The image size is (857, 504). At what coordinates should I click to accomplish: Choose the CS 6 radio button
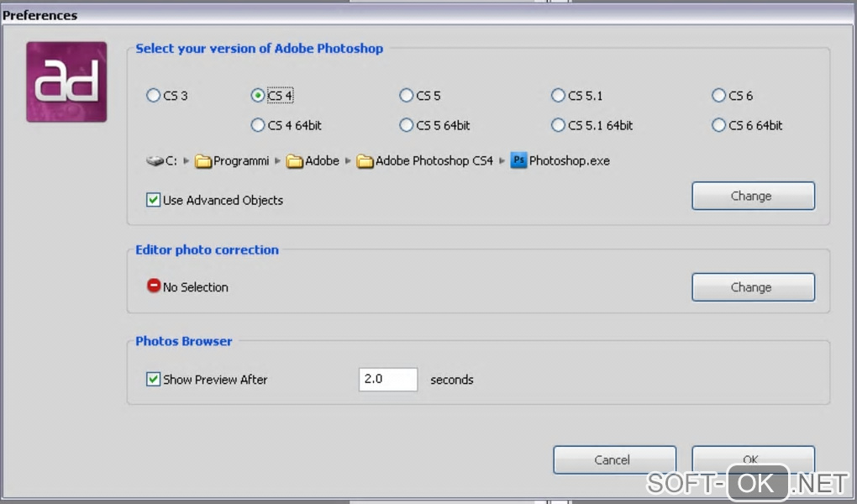coord(718,96)
